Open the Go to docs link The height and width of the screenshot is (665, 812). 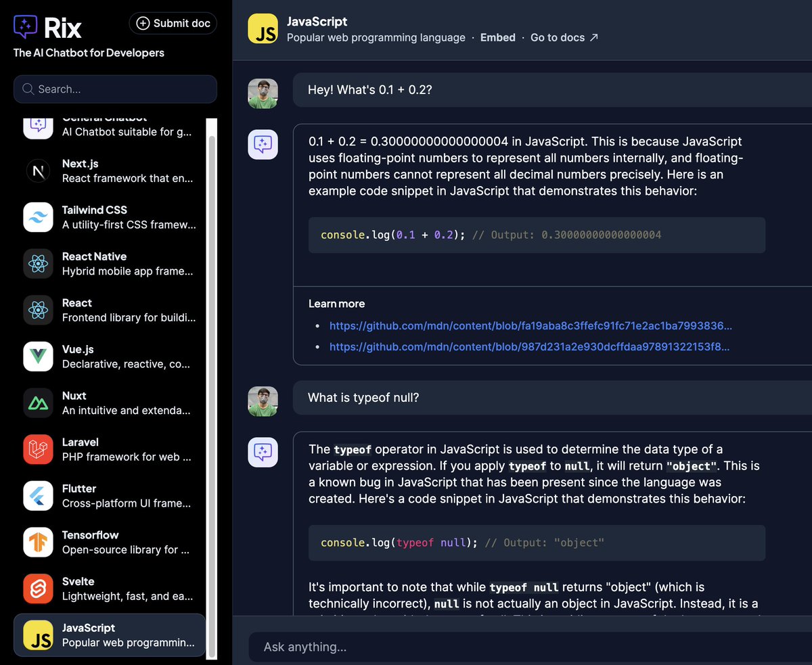[558, 38]
